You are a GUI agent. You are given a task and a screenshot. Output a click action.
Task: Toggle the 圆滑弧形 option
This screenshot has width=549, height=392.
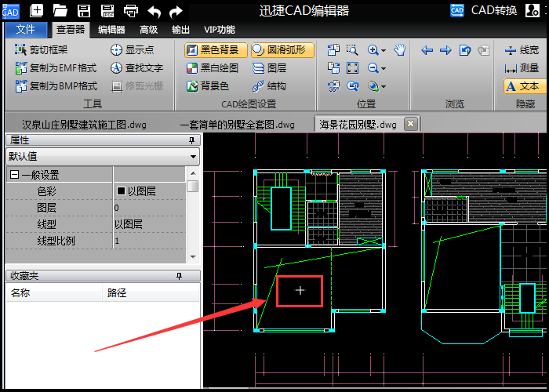coord(282,50)
